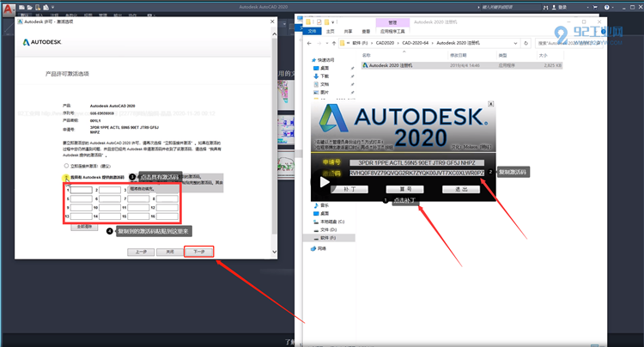Click Open folder icon in AutoCAD quick access
This screenshot has width=644, height=347.
(x=29, y=7)
